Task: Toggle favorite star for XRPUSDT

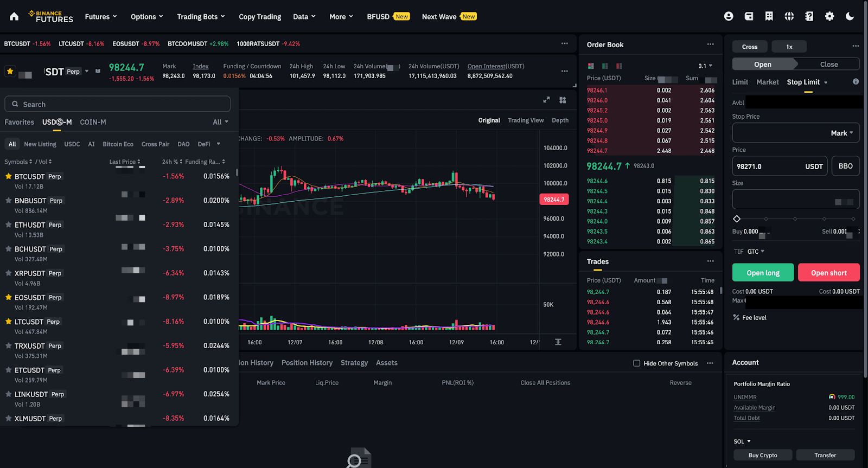Action: click(x=9, y=273)
